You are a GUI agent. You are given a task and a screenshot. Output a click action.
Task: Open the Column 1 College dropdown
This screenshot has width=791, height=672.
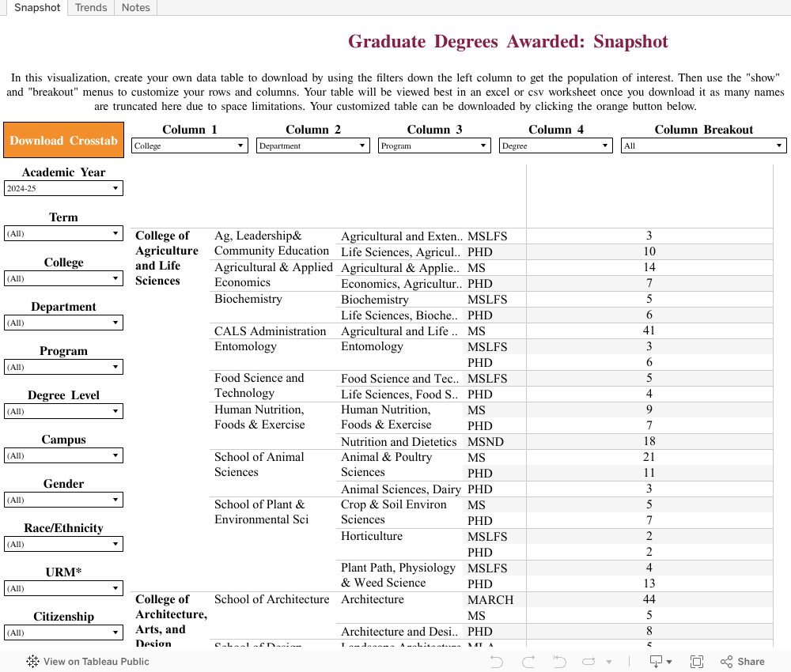[x=190, y=145]
